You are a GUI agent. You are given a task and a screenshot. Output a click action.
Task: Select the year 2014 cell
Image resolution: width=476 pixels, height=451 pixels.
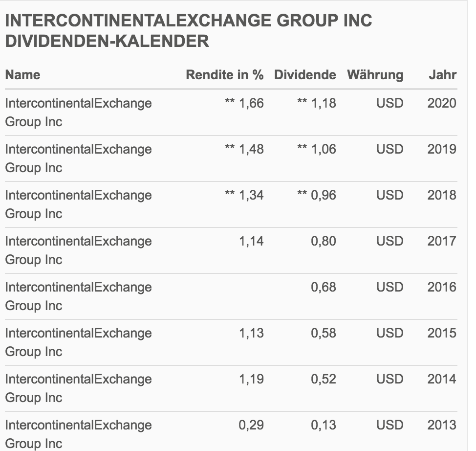tap(442, 379)
